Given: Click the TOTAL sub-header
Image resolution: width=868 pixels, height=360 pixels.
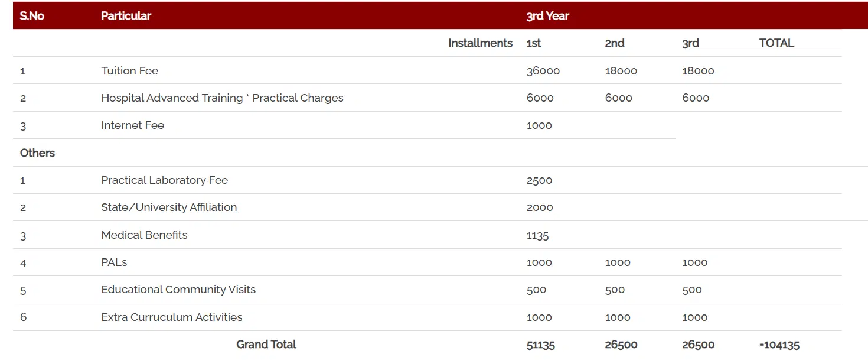Looking at the screenshot, I should (776, 43).
